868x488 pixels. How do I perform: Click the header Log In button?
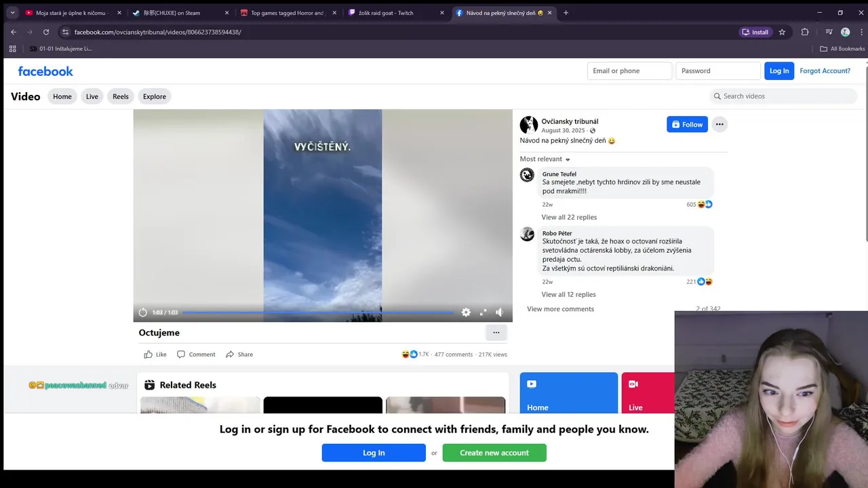[779, 70]
